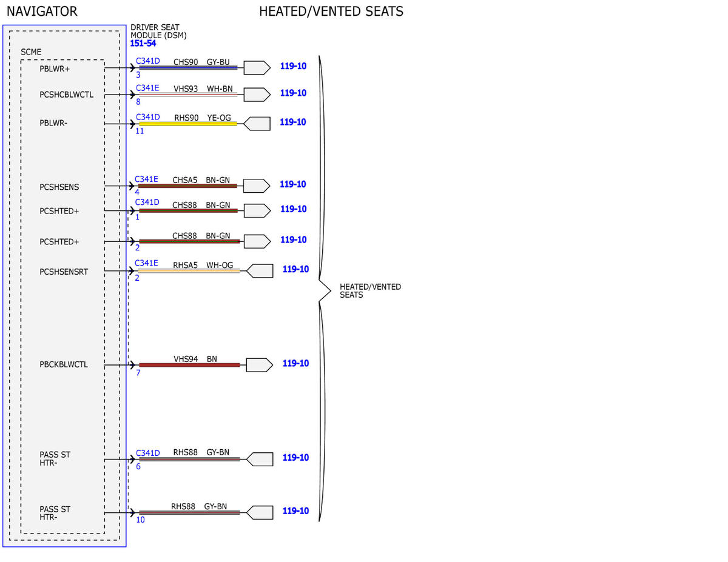Select connector C341E at pin 8
The width and height of the screenshot is (728, 562).
pos(147,88)
